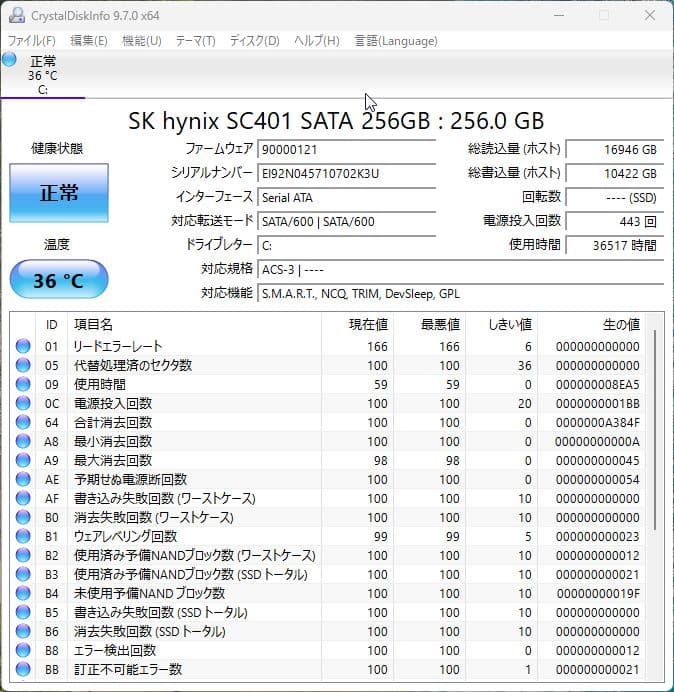The height and width of the screenshot is (692, 674).
Task: Click the 回転数 value ---- (SSD)
Action: pyautogui.click(x=614, y=197)
